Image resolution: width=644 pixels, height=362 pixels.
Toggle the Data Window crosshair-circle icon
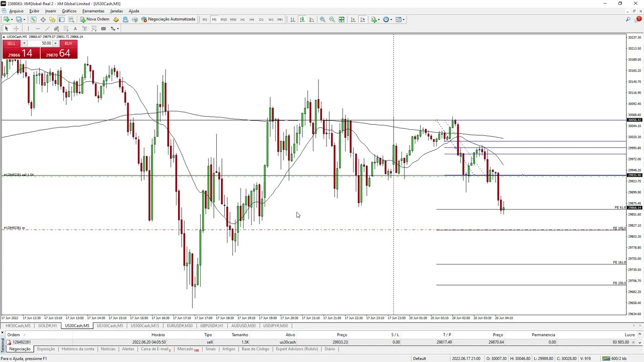(43, 19)
